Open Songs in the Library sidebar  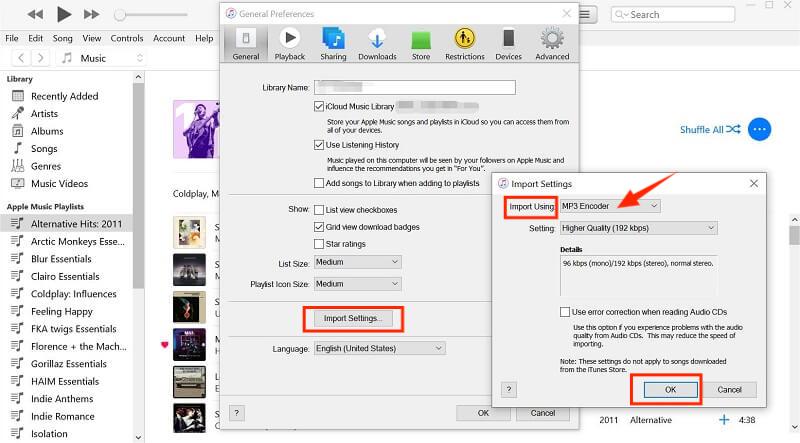pyautogui.click(x=44, y=149)
